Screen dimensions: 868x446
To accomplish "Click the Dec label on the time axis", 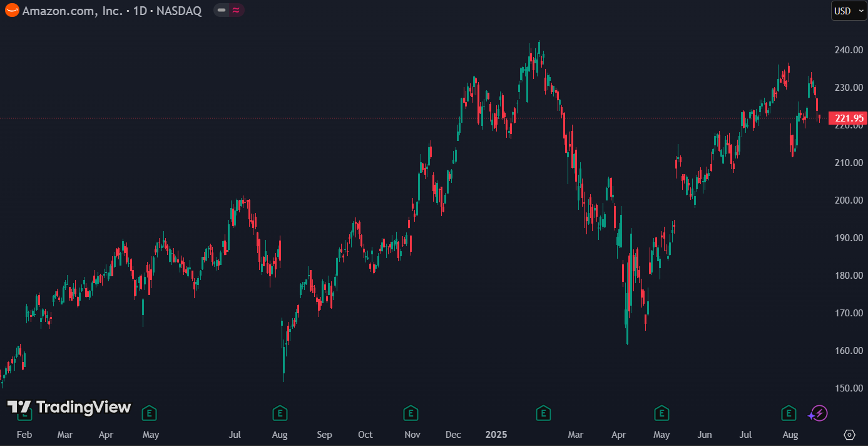I will (x=452, y=435).
